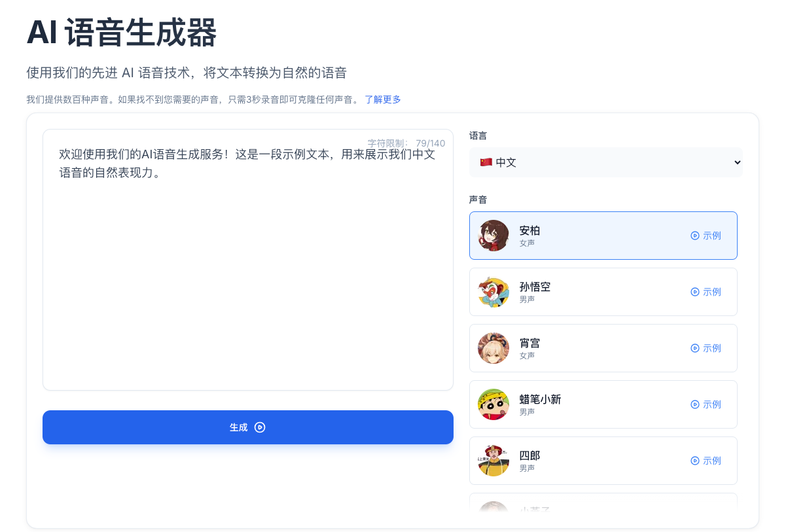Select the 安柏 voice name
This screenshot has height=532, width=788.
tap(529, 230)
